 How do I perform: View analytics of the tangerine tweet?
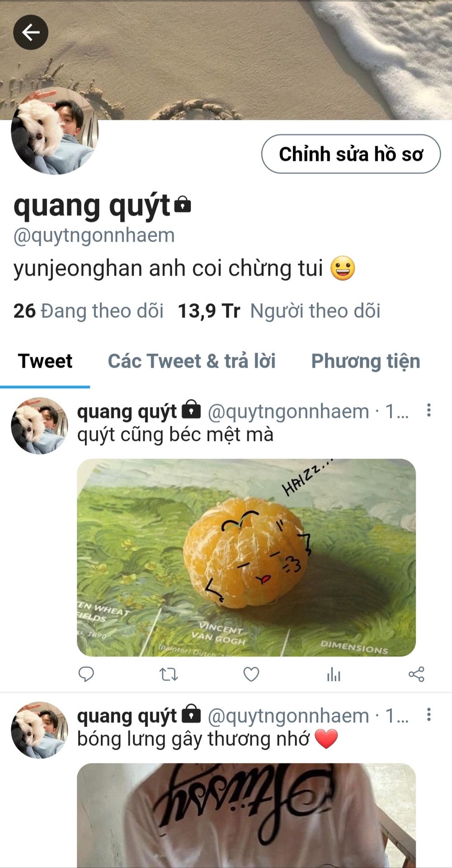coord(334,675)
